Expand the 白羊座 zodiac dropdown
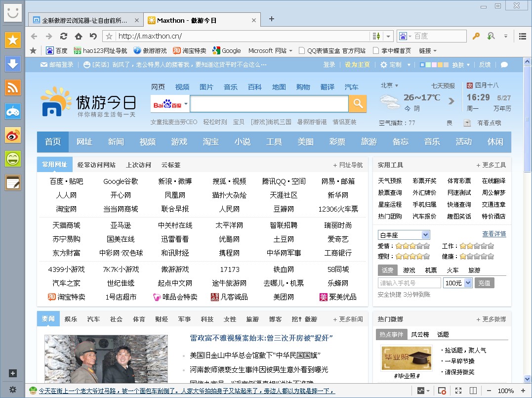The height and width of the screenshot is (398, 532). pos(425,235)
